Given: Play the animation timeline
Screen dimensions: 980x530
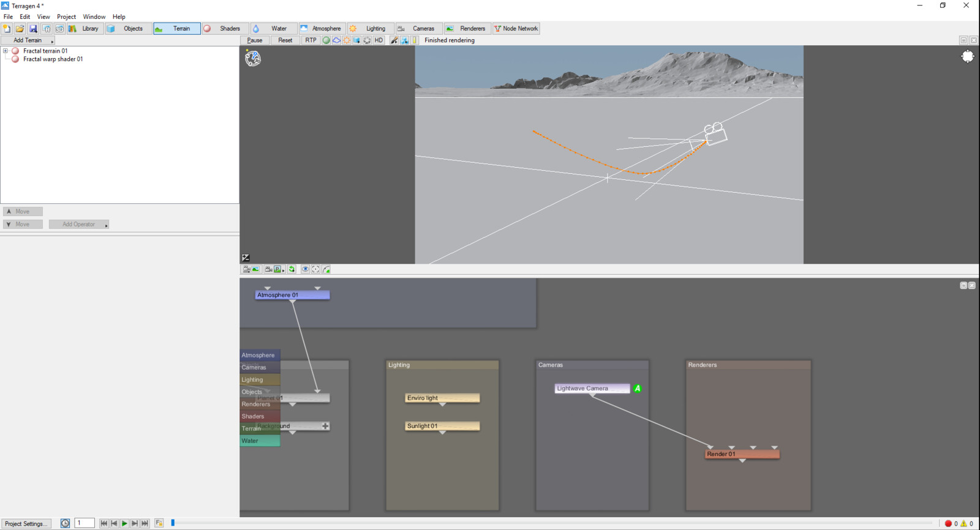Looking at the screenshot, I should [x=124, y=524].
